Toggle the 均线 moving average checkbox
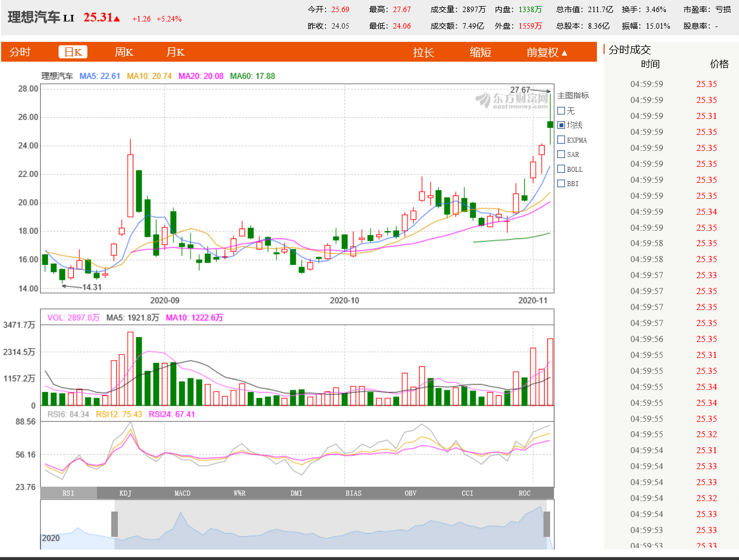 pos(561,125)
